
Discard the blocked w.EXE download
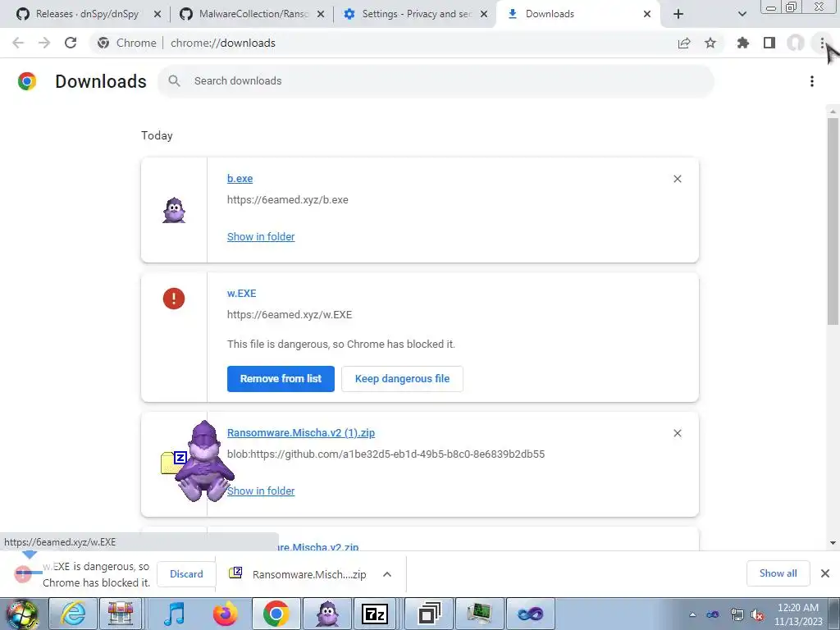point(186,574)
